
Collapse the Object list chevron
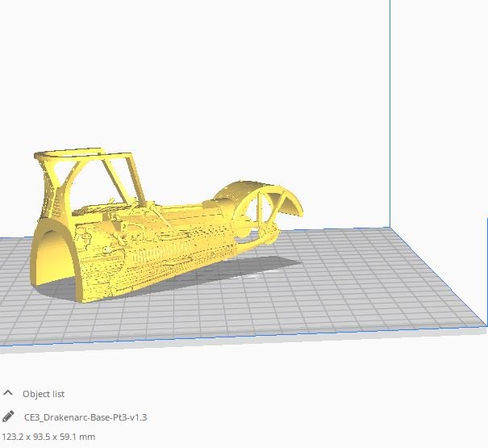coord(8,393)
